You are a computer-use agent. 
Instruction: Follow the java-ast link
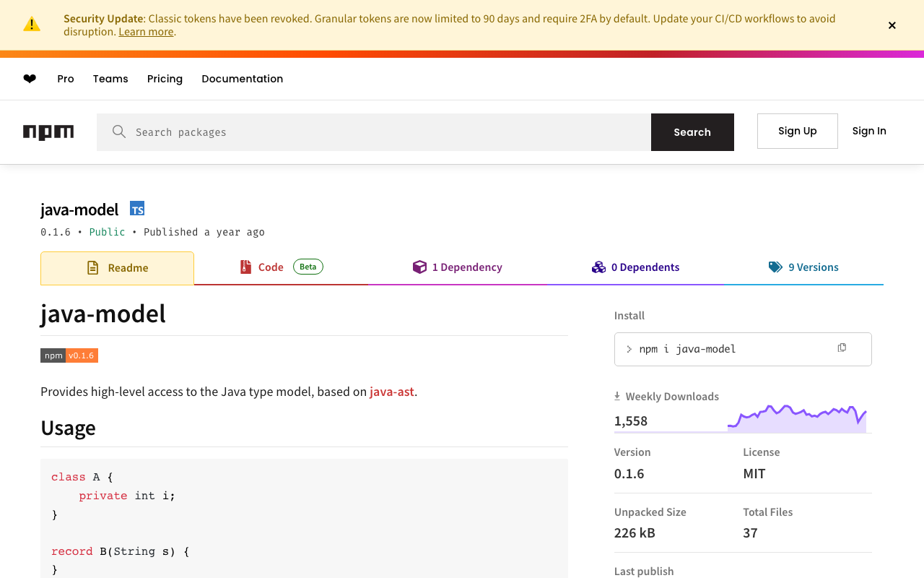click(x=392, y=392)
